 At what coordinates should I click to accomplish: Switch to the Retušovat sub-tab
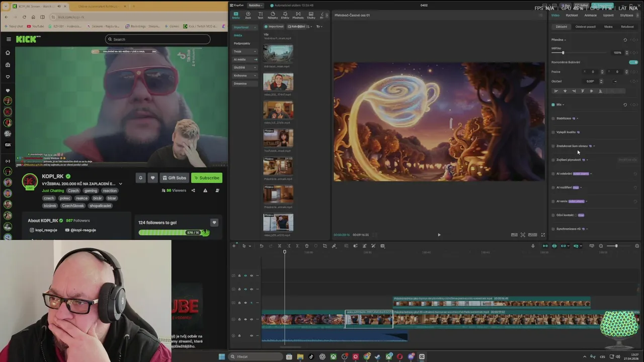tap(627, 27)
